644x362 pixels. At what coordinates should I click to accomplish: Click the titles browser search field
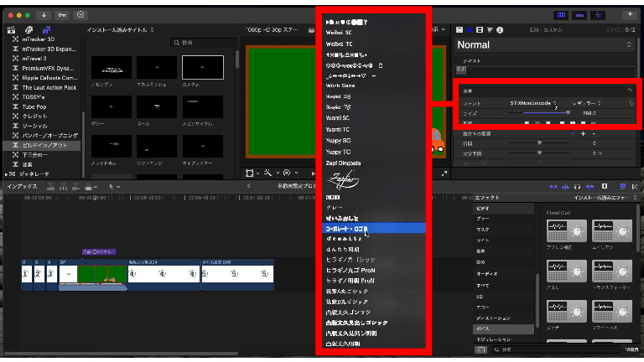point(204,43)
